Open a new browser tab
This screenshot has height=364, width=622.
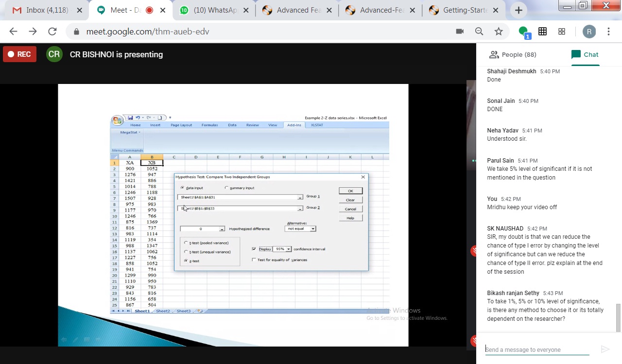pos(518,10)
